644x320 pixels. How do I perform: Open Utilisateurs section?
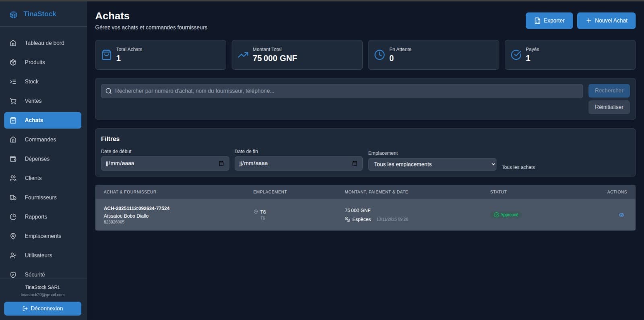point(43,256)
